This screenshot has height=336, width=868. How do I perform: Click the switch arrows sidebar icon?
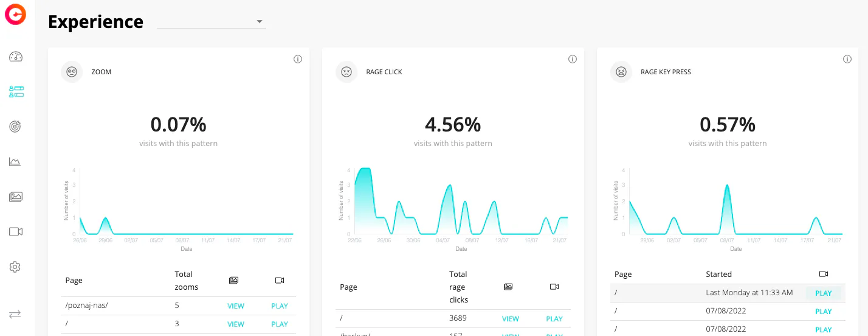15,314
